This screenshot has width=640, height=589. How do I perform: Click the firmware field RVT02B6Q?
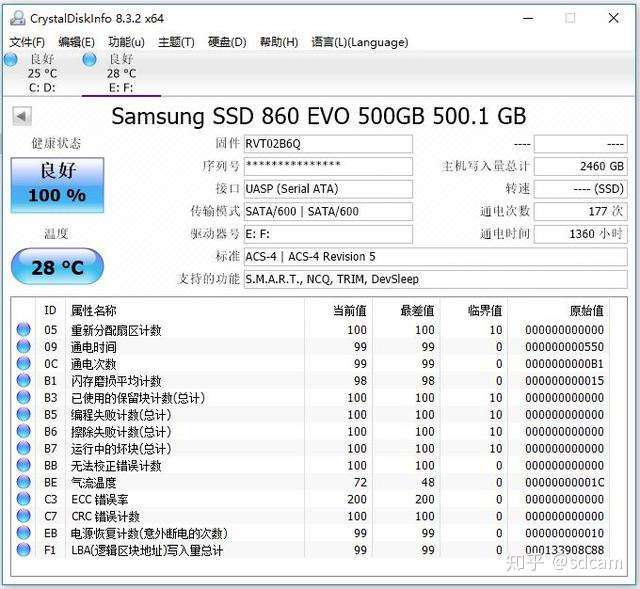(328, 144)
